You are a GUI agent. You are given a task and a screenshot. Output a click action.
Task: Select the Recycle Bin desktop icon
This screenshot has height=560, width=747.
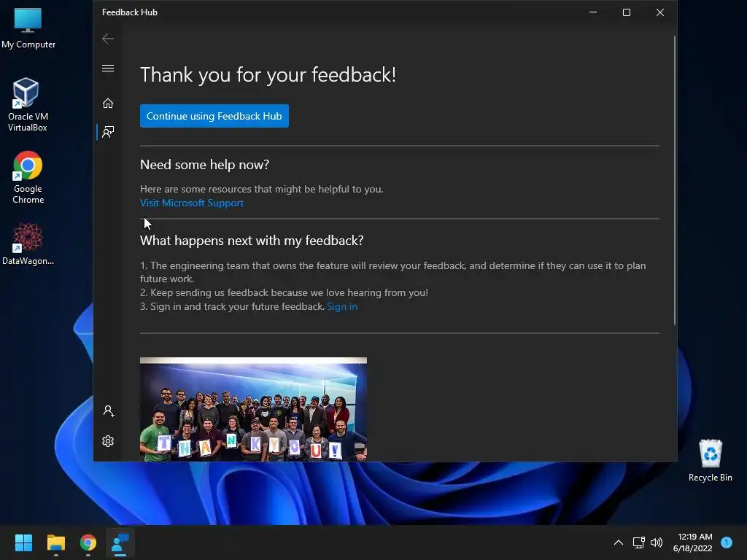710,460
